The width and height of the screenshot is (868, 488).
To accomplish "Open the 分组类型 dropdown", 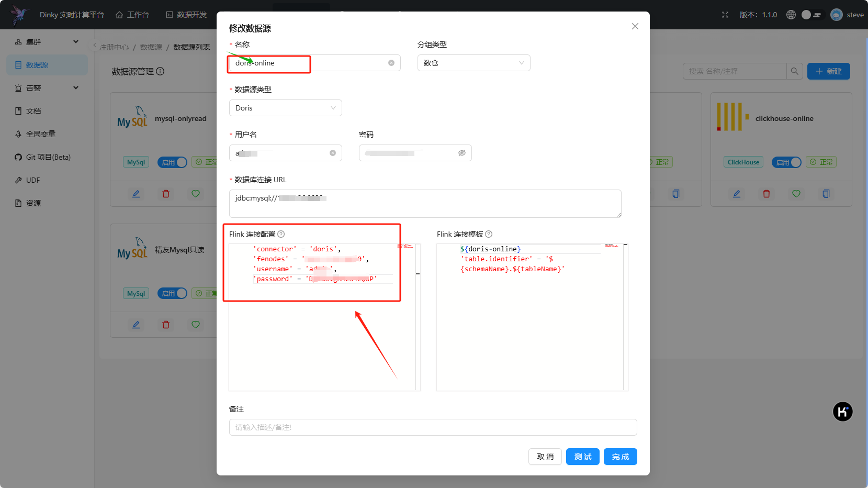I will pos(474,63).
